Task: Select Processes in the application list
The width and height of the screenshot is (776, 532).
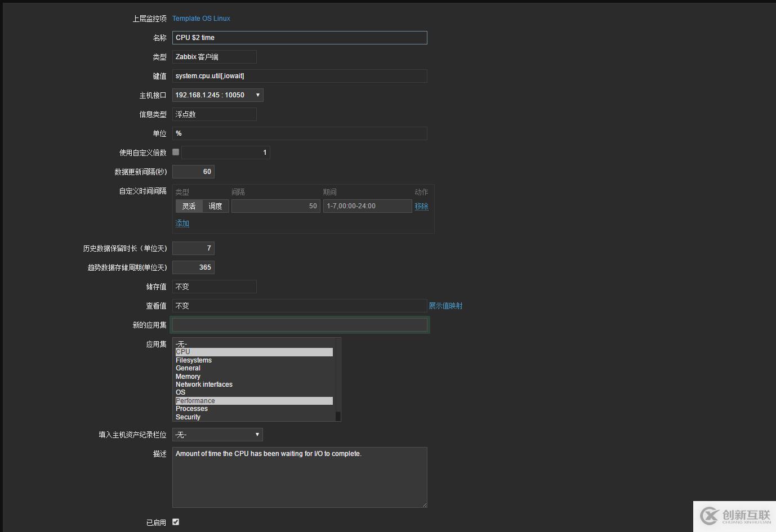Action: (254, 409)
